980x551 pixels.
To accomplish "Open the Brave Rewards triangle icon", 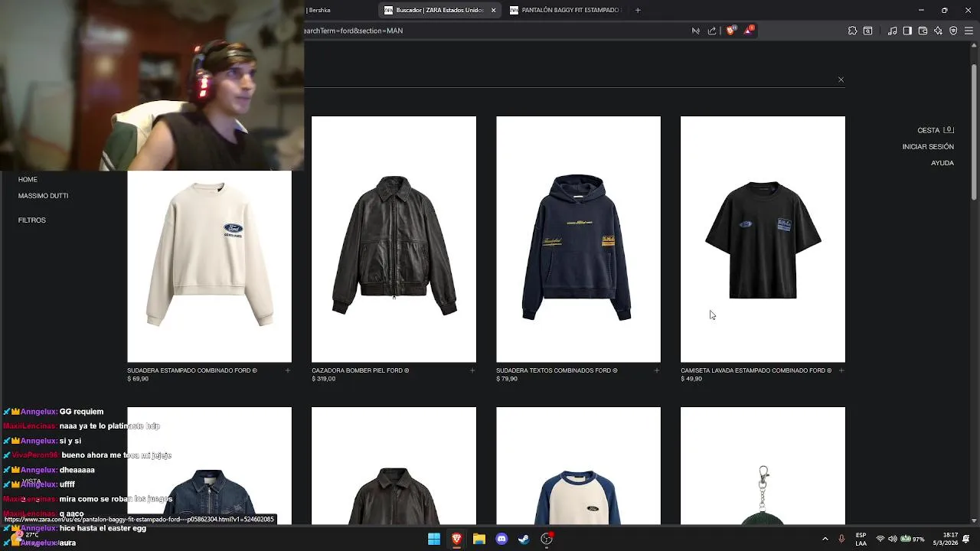I will click(x=748, y=31).
